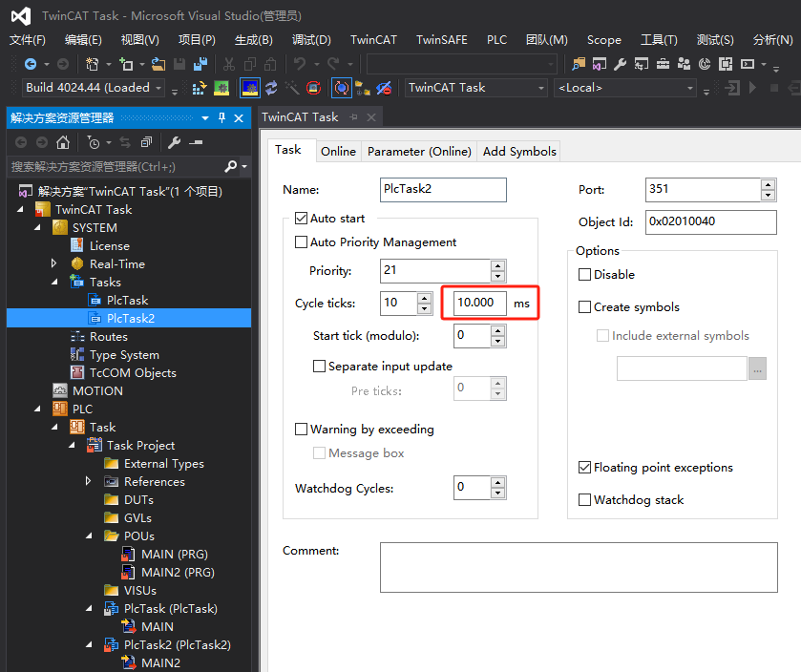This screenshot has width=801, height=672.
Task: Open Properties Window wrench icon in main toolbar
Action: click(621, 64)
